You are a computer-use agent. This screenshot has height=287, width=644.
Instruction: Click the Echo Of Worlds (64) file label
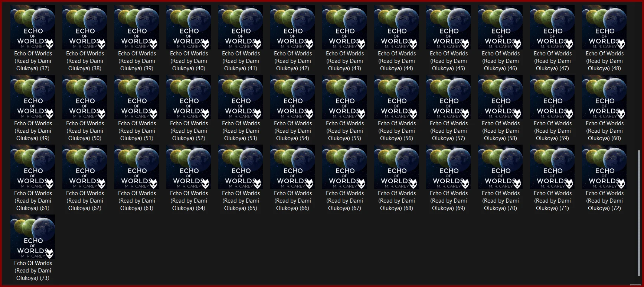[x=189, y=201]
